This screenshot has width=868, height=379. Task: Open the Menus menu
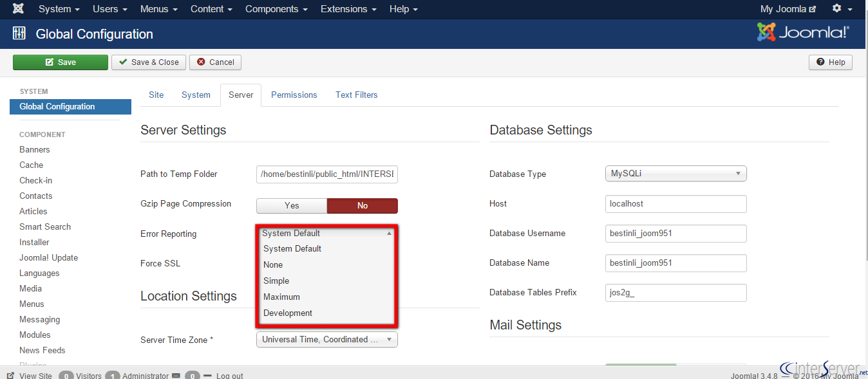[x=158, y=9]
